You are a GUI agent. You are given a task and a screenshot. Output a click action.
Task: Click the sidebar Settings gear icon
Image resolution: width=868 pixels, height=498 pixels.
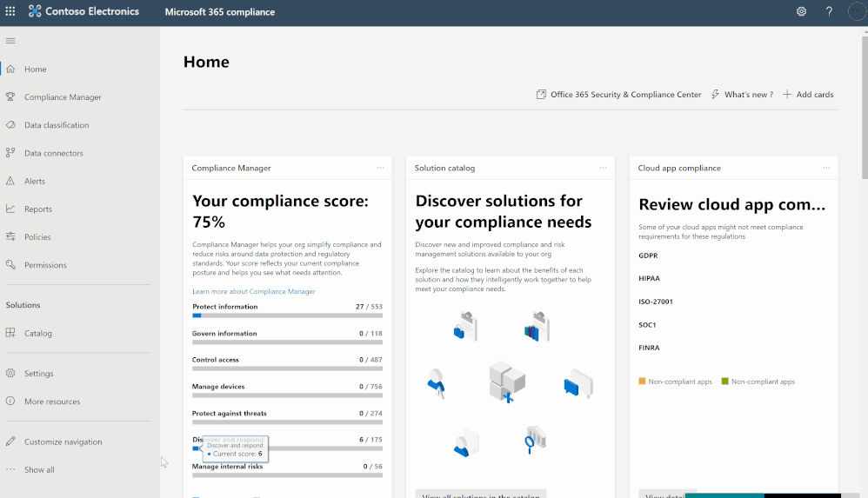(x=10, y=373)
